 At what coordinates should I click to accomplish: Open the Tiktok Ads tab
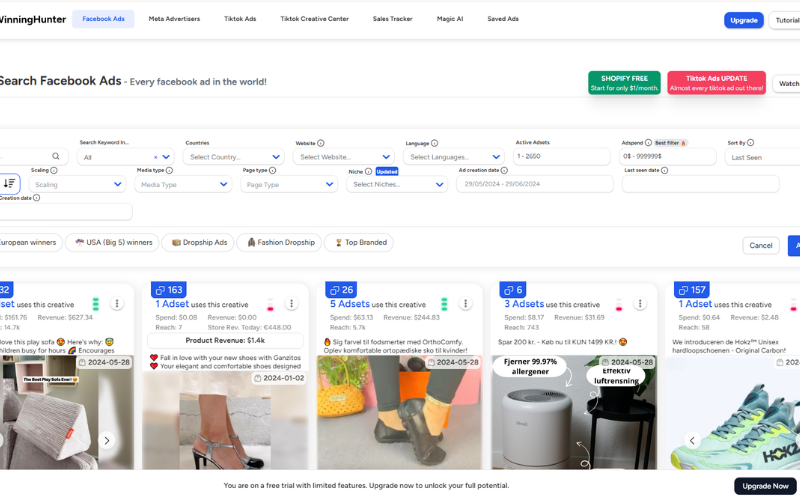240,19
